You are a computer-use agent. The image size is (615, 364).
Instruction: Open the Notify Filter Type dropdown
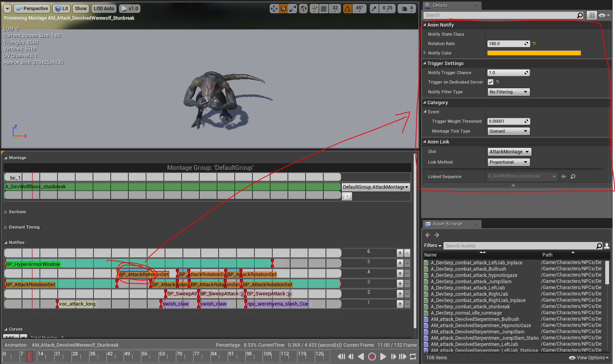tap(508, 92)
